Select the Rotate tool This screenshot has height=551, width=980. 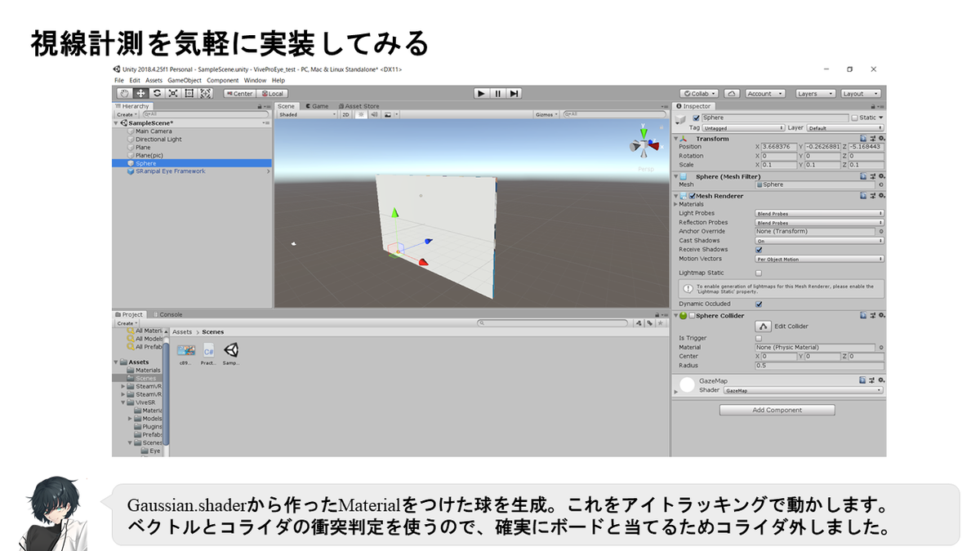click(157, 93)
